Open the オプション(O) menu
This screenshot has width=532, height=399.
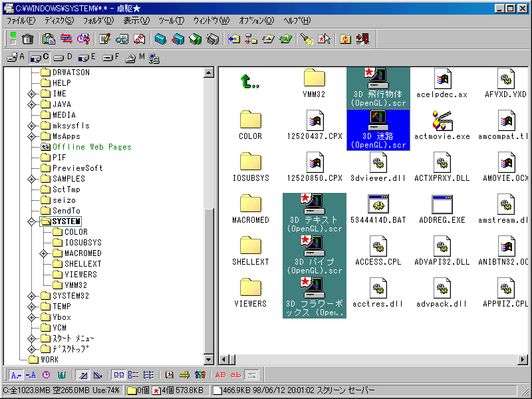[257, 21]
